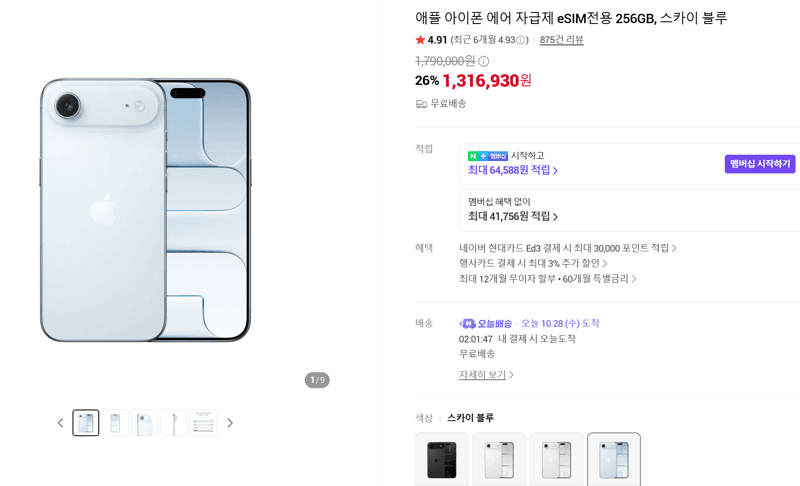Open the 현대카드 Ed3 30,000 포인트 benefit
Image resolution: width=800 pixels, height=486 pixels.
click(x=568, y=248)
